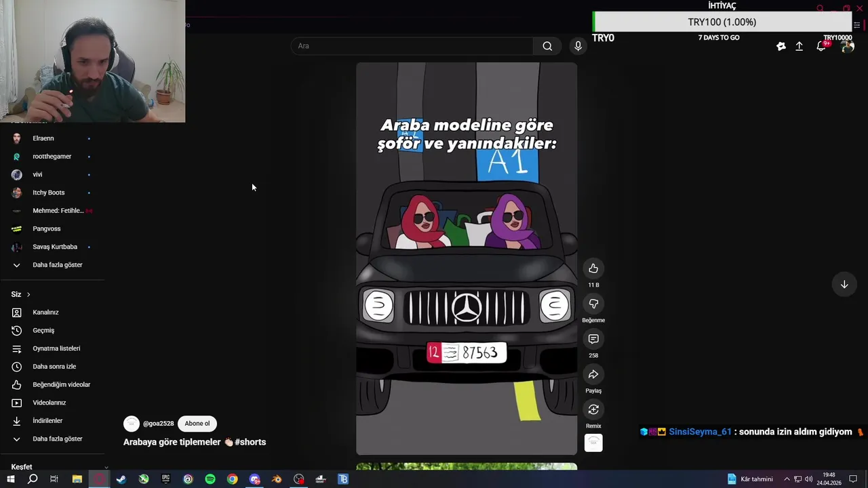Viewport: 868px width, 488px height.
Task: Open Blender from taskbar
Action: coord(277,479)
